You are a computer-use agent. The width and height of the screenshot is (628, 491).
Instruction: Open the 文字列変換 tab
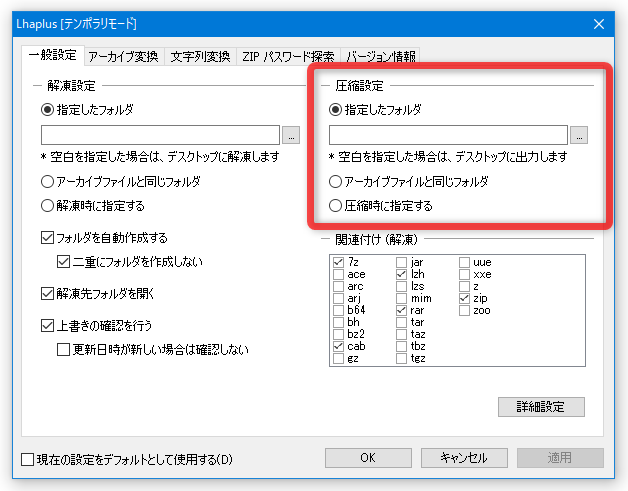[200, 56]
